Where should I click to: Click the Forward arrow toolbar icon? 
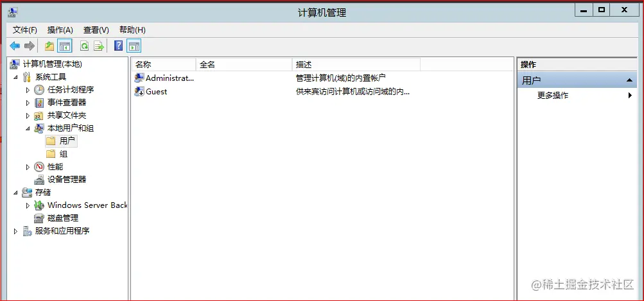tap(29, 46)
